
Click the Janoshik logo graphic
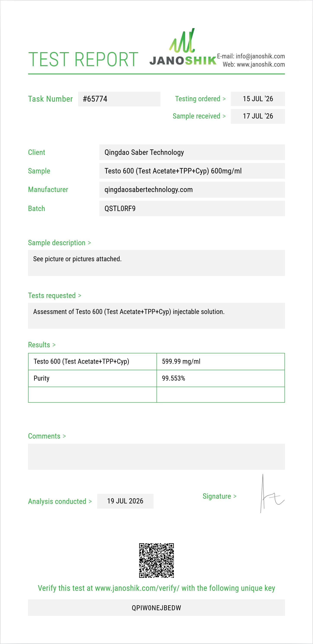click(x=183, y=47)
